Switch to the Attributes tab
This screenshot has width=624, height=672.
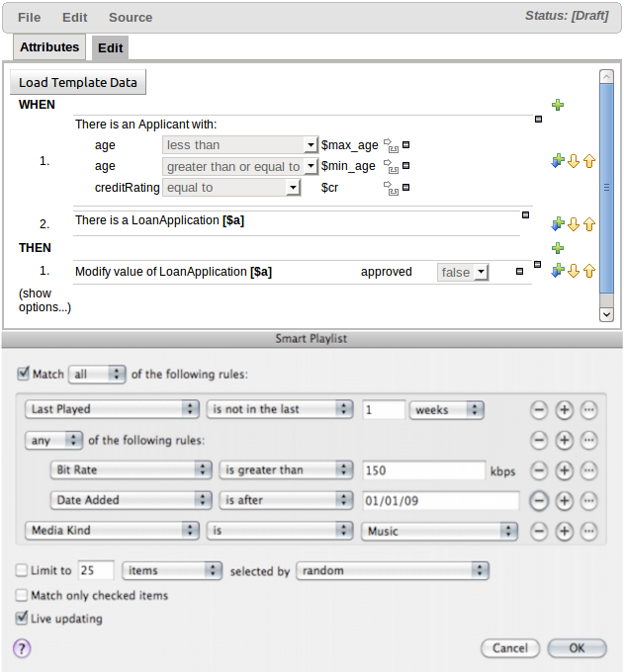49,46
